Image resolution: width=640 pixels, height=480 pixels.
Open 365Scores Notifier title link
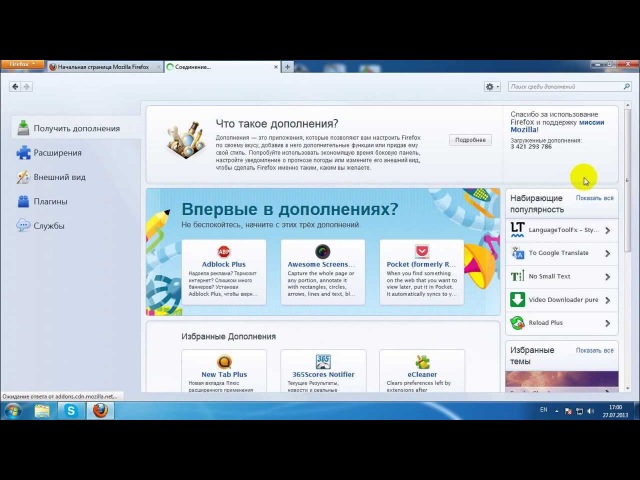pyautogui.click(x=323, y=374)
